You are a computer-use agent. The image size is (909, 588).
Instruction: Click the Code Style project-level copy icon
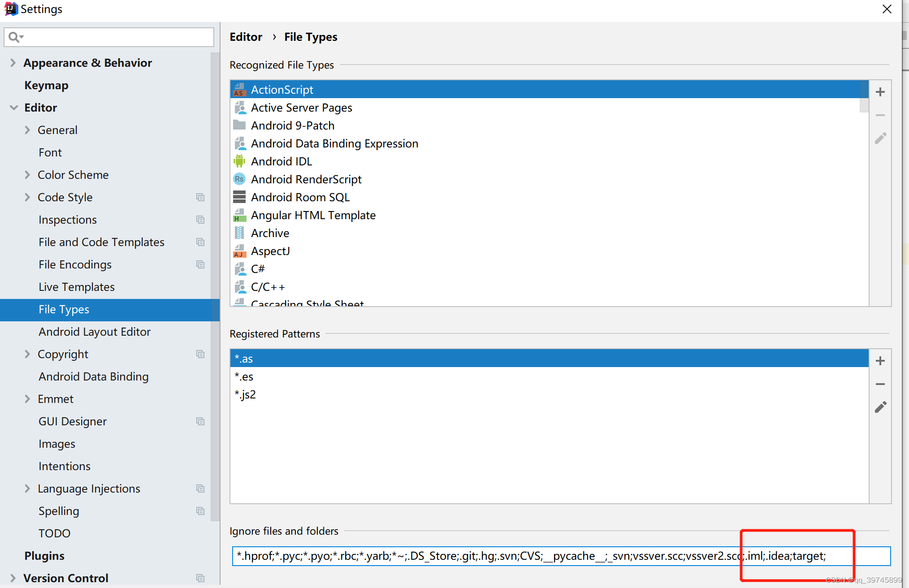point(200,197)
